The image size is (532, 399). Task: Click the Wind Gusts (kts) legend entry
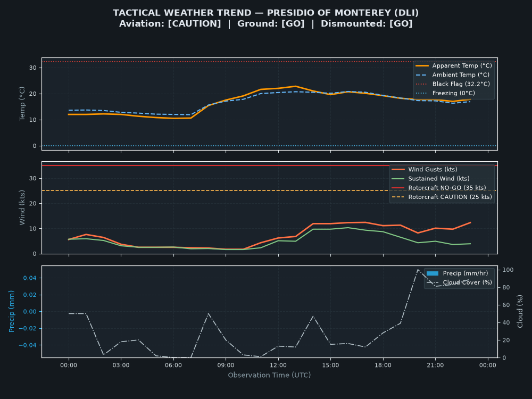425,170
